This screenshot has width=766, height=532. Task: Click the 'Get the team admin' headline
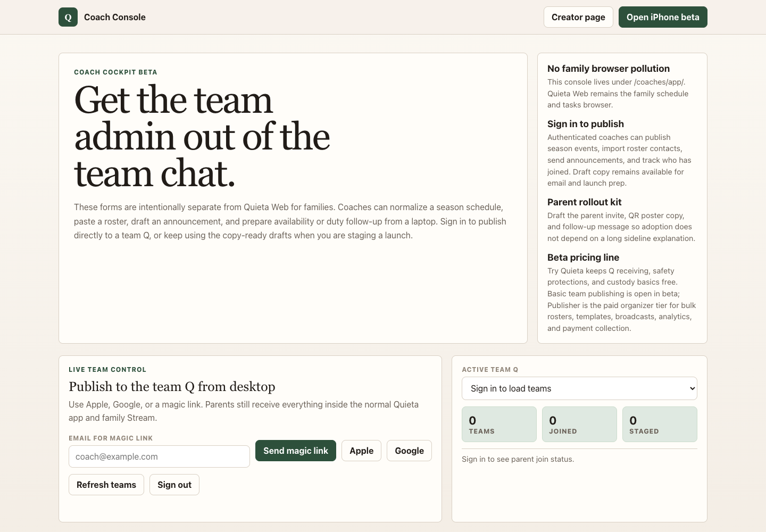click(202, 137)
